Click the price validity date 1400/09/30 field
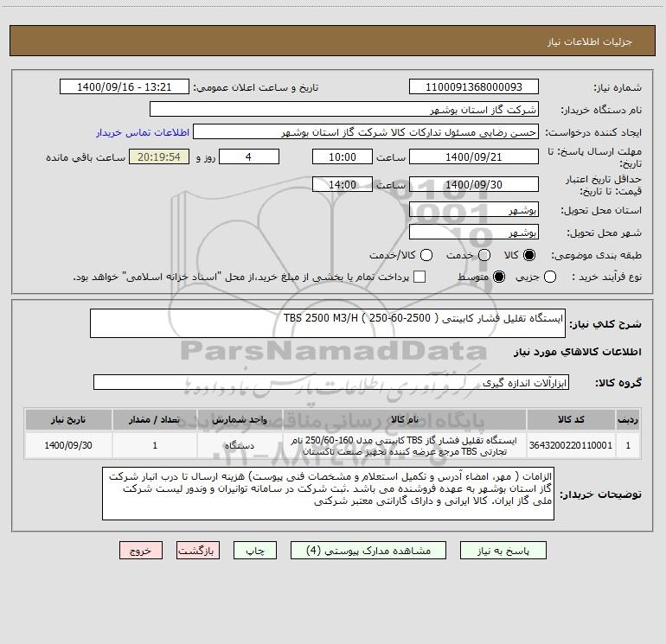666x644 pixels. 474,184
